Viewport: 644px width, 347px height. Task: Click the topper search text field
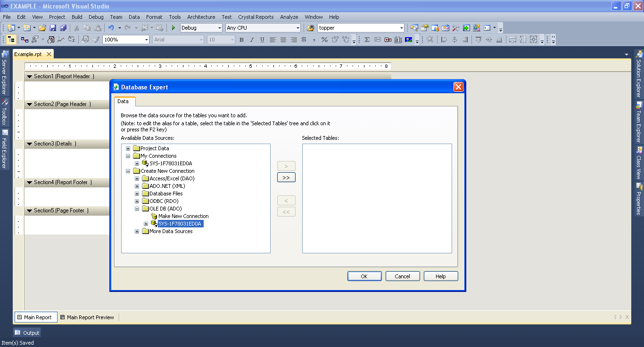[361, 27]
